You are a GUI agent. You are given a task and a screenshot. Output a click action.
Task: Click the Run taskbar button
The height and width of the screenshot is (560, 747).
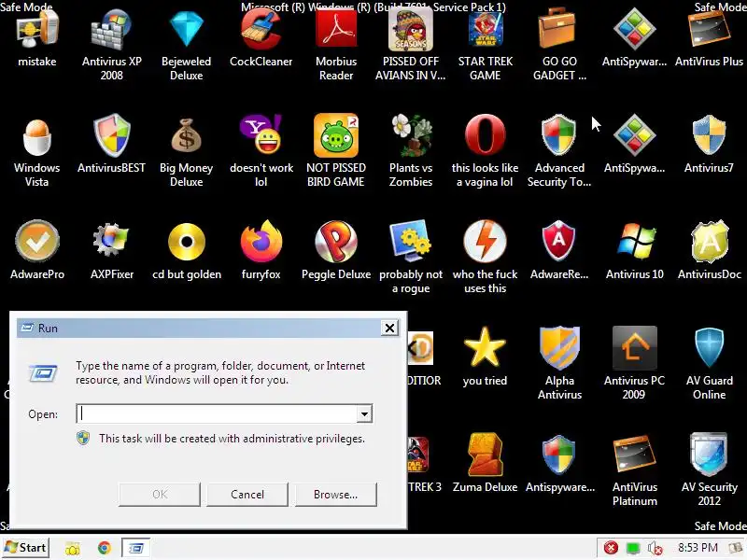[x=136, y=548]
